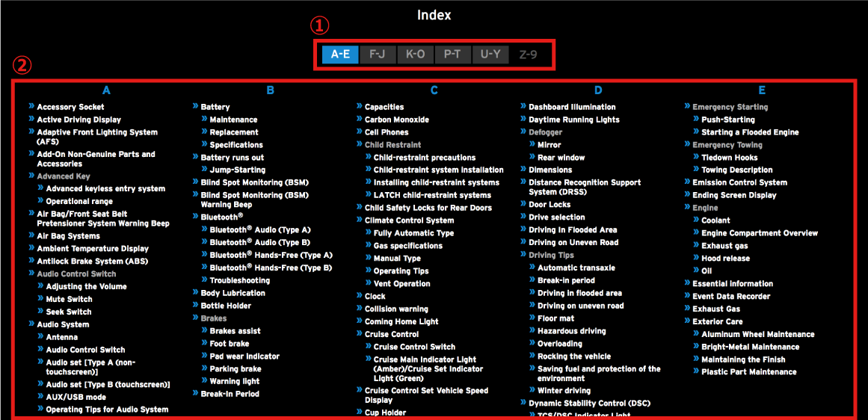Select the K-O index tab

tap(415, 55)
